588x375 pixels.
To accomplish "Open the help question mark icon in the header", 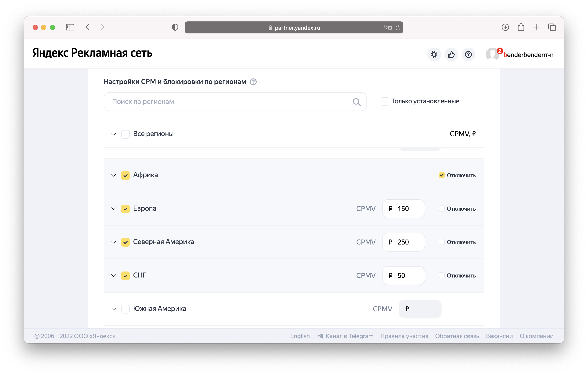I will pyautogui.click(x=468, y=54).
